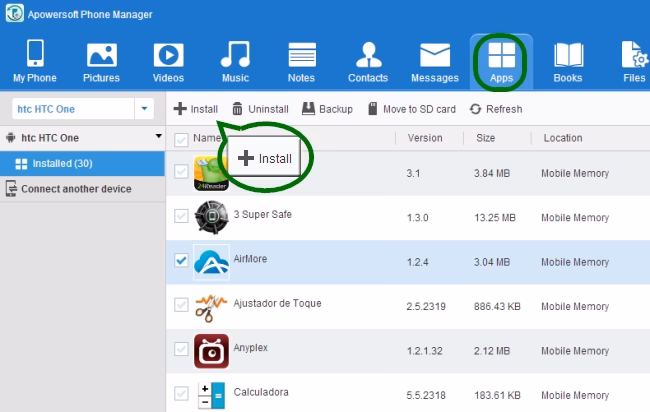Screen dimensions: 650x412
Task: Sort by the Version column header
Action: (425, 138)
